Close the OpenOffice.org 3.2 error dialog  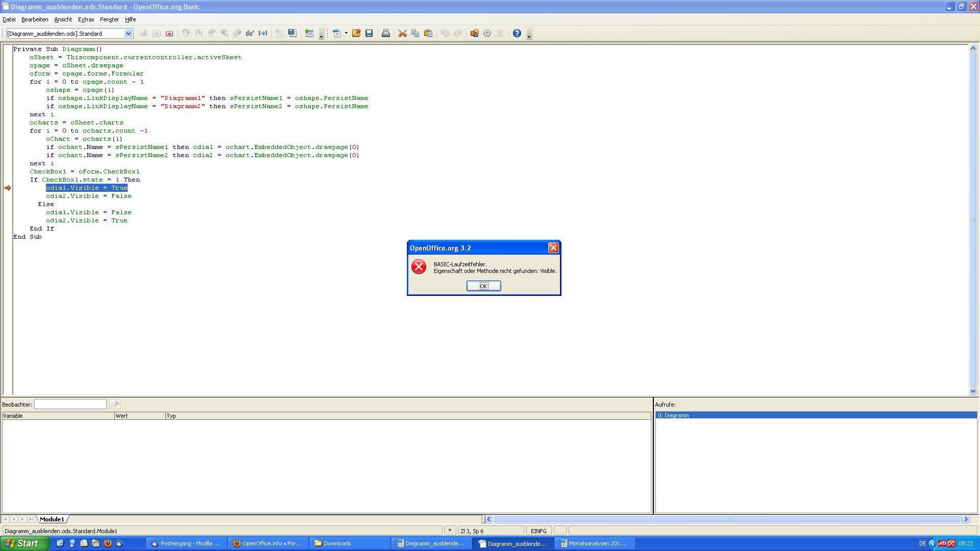(553, 248)
